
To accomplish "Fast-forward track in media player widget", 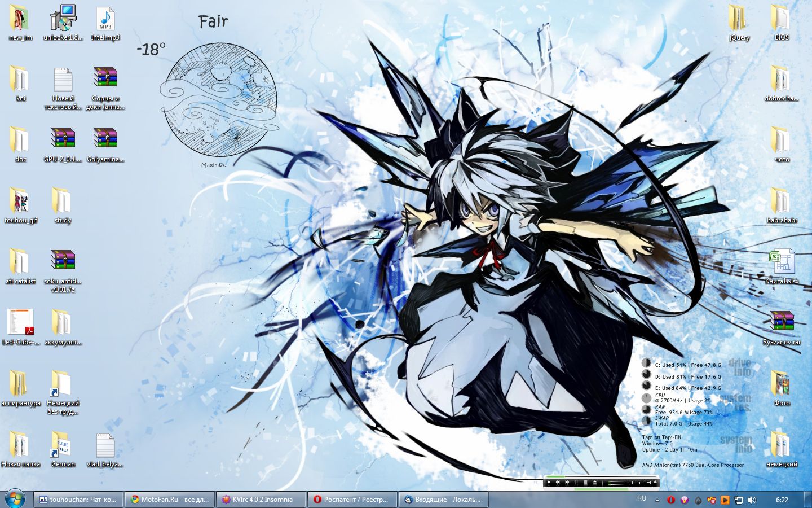I will [x=567, y=483].
